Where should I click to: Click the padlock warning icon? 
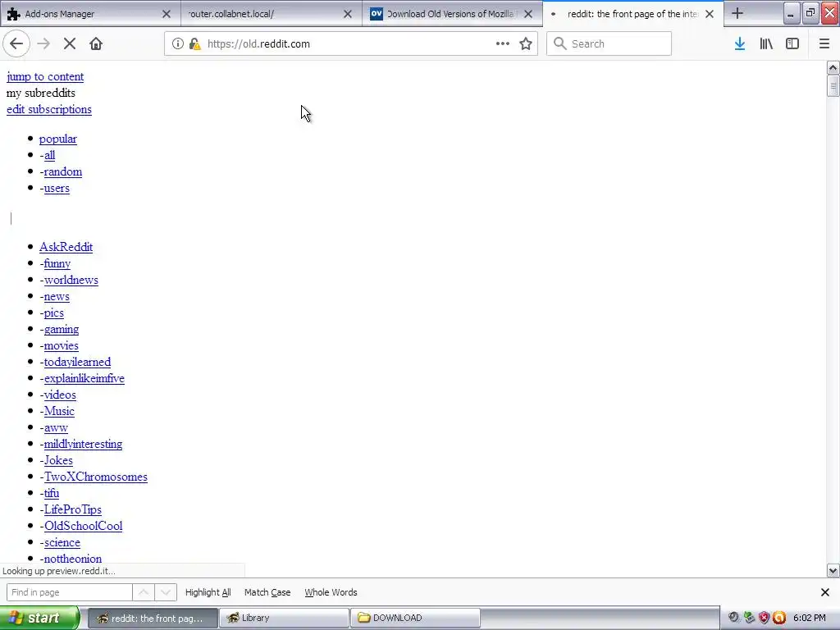click(195, 43)
